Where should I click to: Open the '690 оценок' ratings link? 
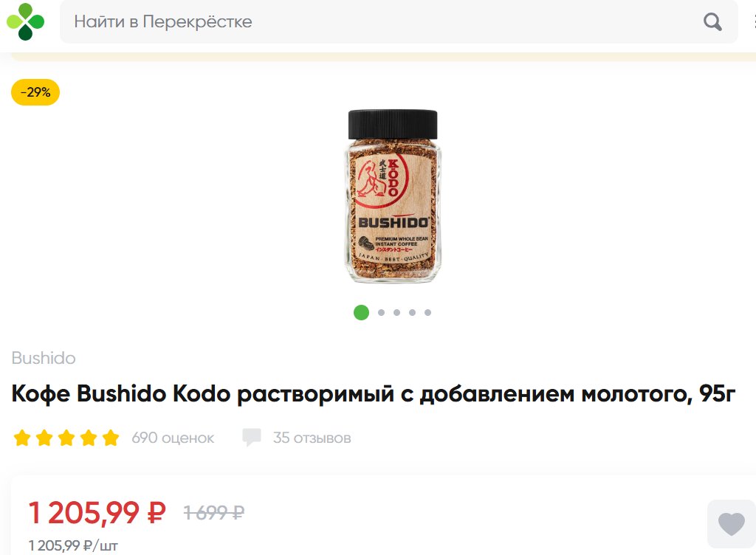[173, 438]
